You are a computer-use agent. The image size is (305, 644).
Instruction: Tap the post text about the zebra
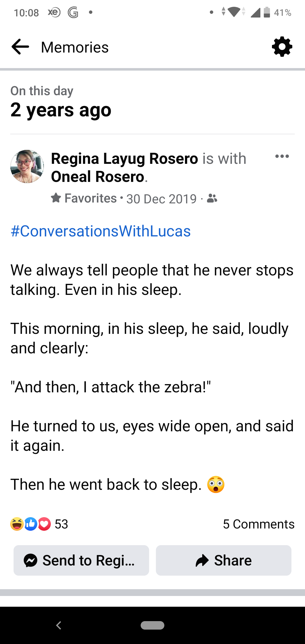coord(111,387)
